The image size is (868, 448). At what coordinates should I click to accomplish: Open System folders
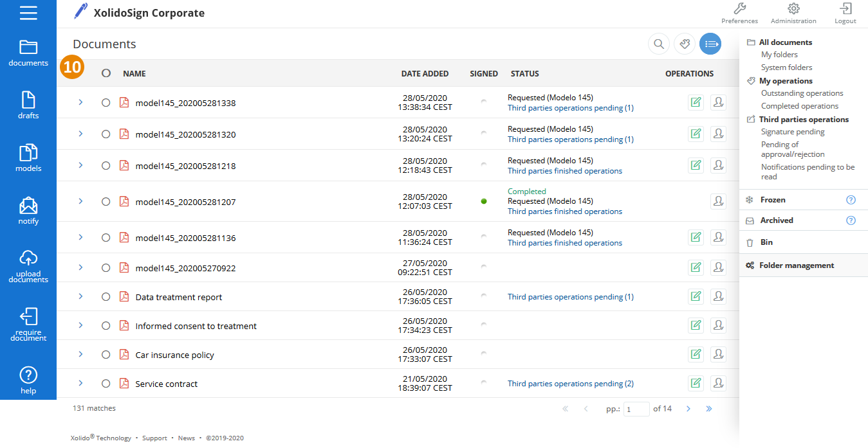coord(786,67)
